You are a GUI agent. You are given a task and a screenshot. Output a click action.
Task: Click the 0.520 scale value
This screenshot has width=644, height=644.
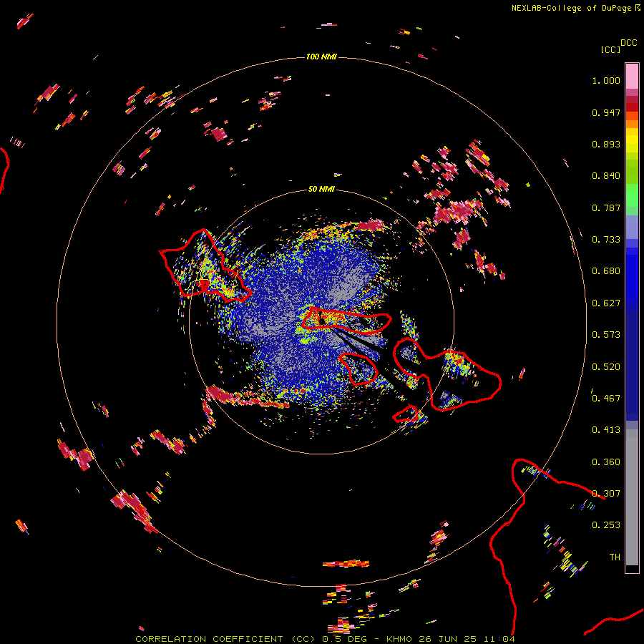pyautogui.click(x=606, y=367)
